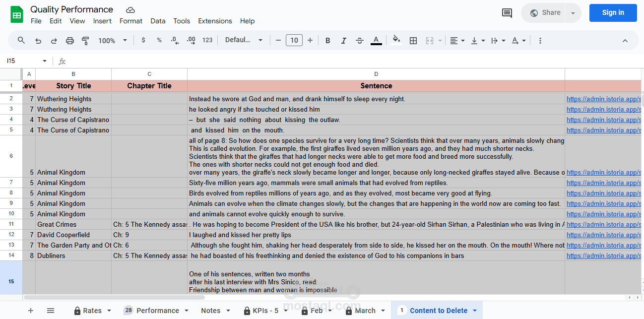Print the spreadsheet
This screenshot has height=319, width=644.
tap(70, 41)
